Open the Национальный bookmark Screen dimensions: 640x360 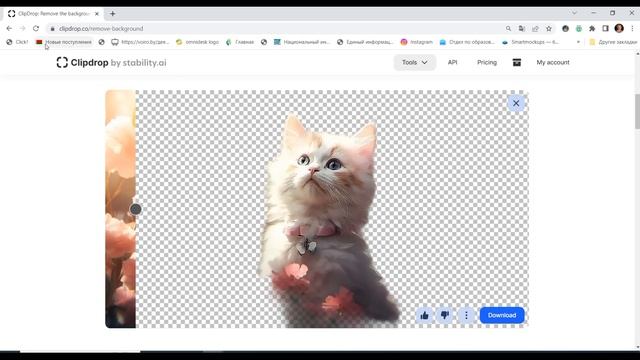(301, 42)
